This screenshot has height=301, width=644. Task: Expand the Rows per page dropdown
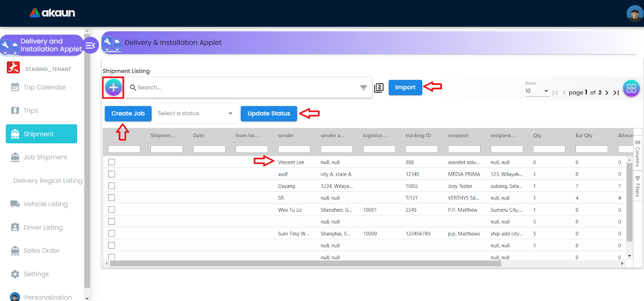537,91
